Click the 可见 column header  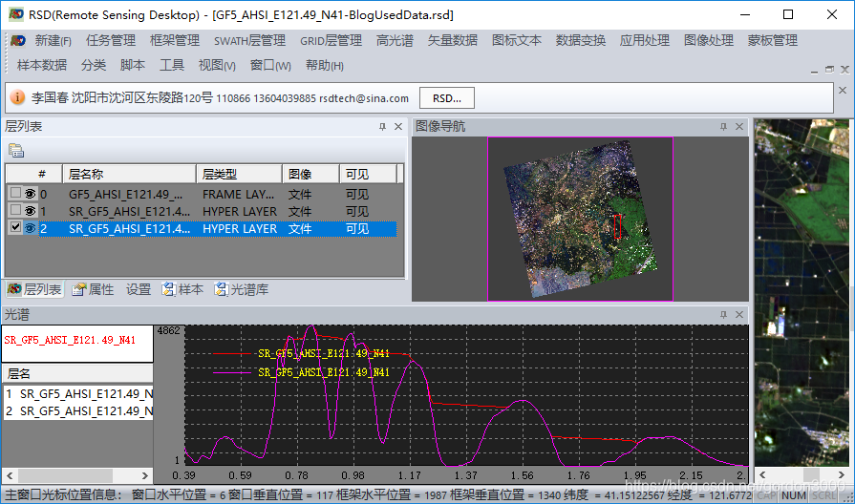pos(368,175)
